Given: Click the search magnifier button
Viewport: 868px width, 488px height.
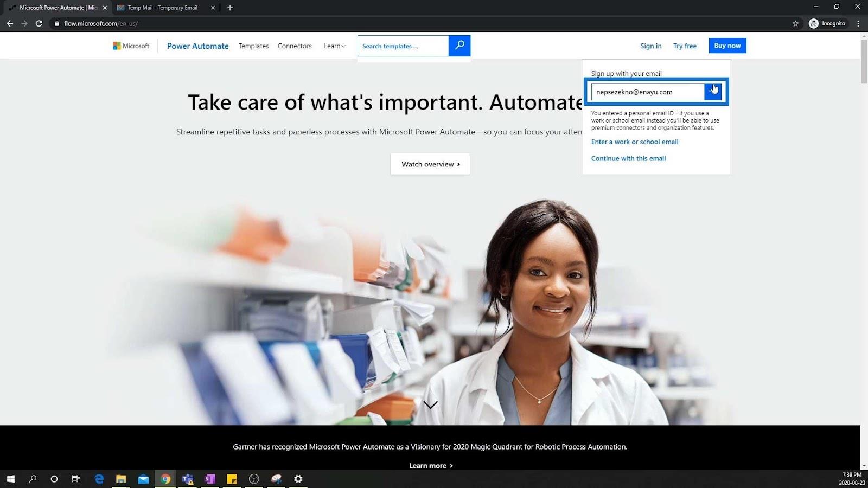Looking at the screenshot, I should [459, 46].
